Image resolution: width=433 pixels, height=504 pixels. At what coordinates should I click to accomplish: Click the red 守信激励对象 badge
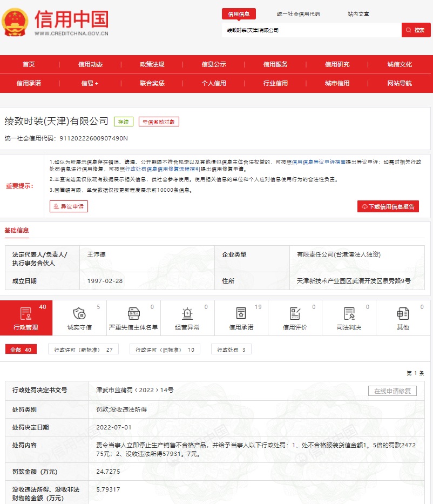159,122
